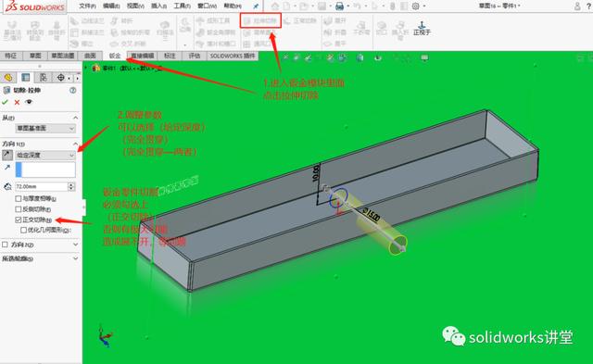This screenshot has height=364, width=593.
Task: Switch to the 曲面 (Surfaces) ribbon tab
Action: [90, 56]
